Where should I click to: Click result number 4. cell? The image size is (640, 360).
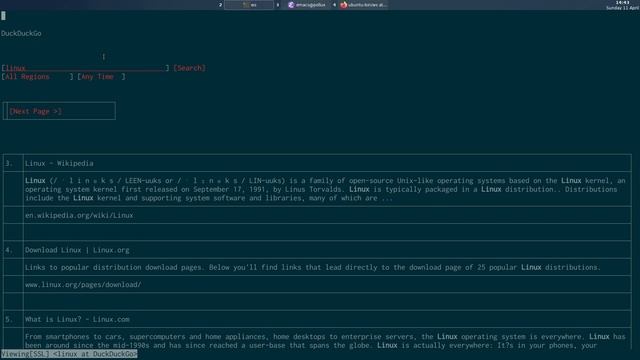click(13, 250)
